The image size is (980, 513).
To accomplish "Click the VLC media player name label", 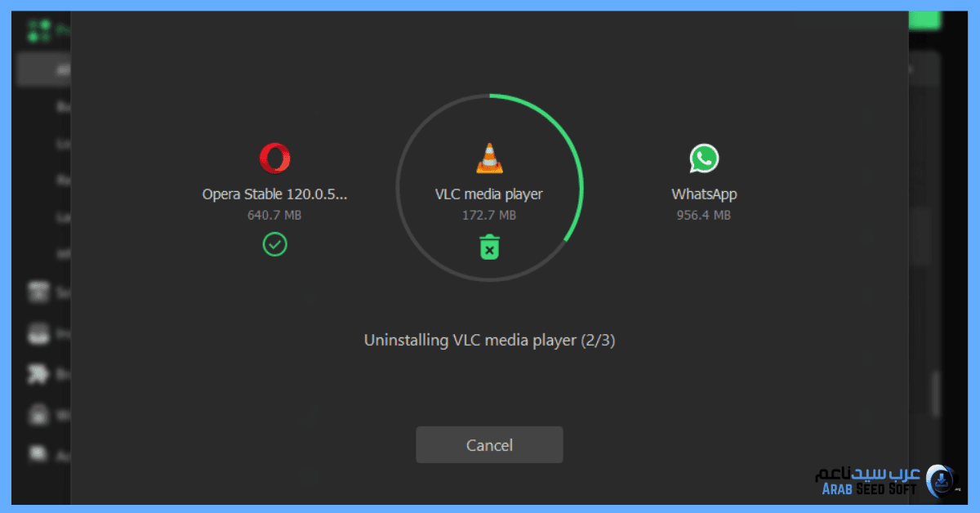I will pyautogui.click(x=489, y=194).
